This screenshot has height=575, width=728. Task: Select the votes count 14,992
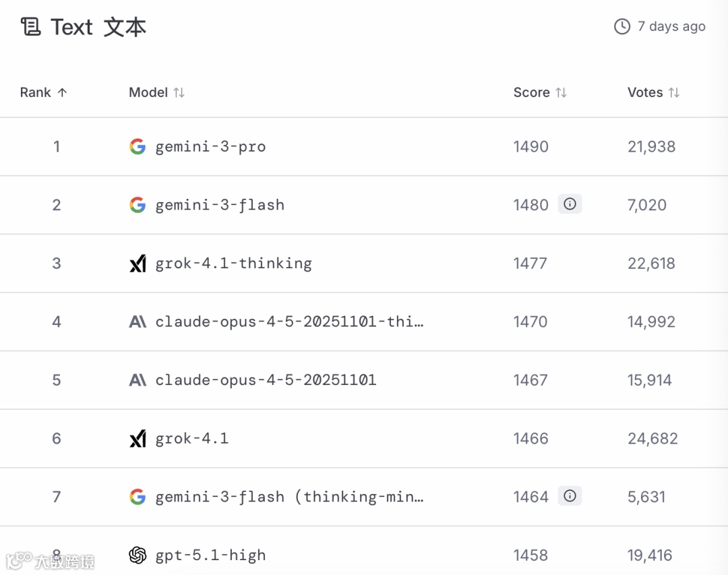(651, 322)
